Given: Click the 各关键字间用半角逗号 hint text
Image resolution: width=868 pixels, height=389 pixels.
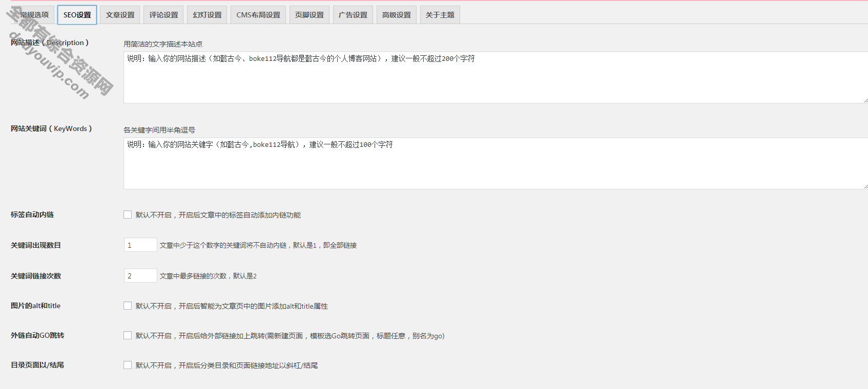Looking at the screenshot, I should 159,130.
